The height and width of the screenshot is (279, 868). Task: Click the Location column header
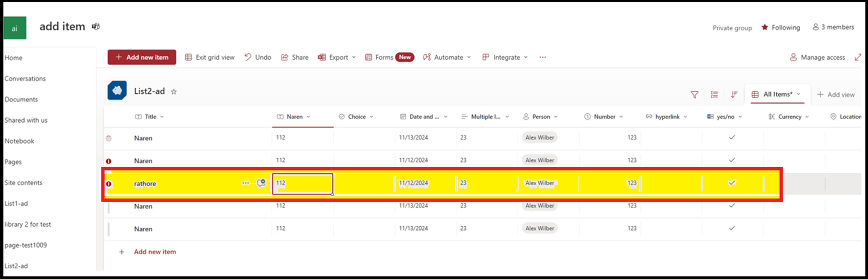click(x=846, y=117)
